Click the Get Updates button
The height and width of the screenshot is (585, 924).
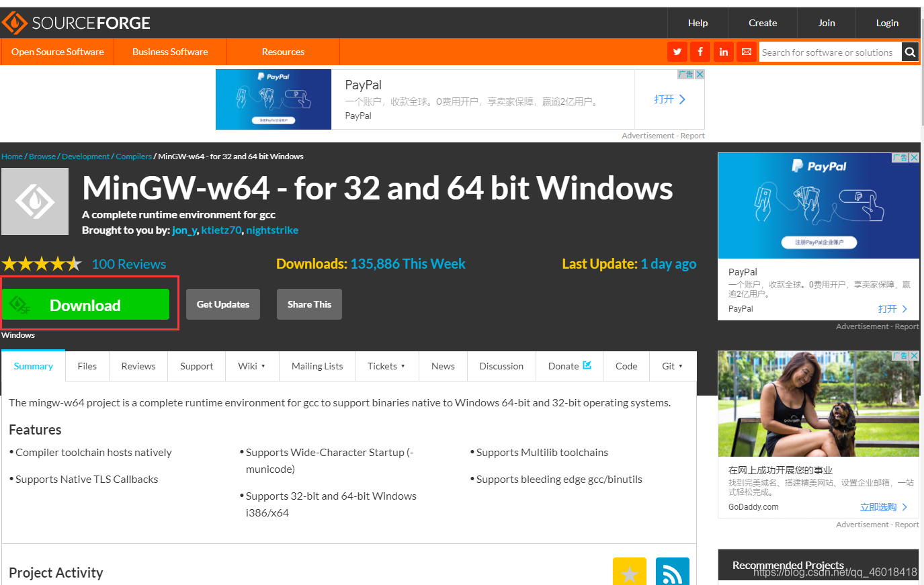tap(223, 304)
